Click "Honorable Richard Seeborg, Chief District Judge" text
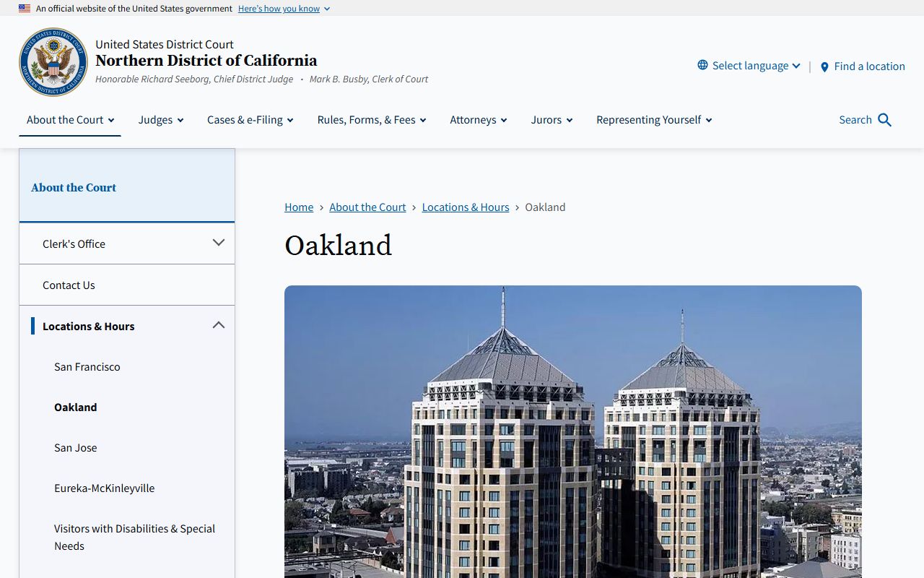The width and height of the screenshot is (924, 578). (194, 79)
